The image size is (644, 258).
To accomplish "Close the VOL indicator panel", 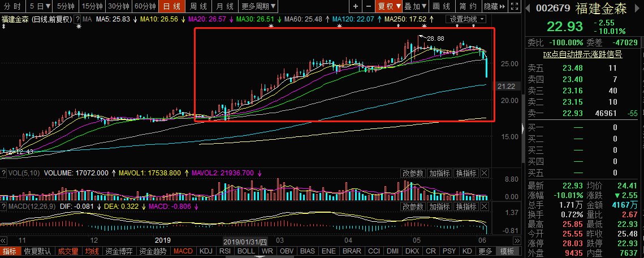I will point(485,173).
